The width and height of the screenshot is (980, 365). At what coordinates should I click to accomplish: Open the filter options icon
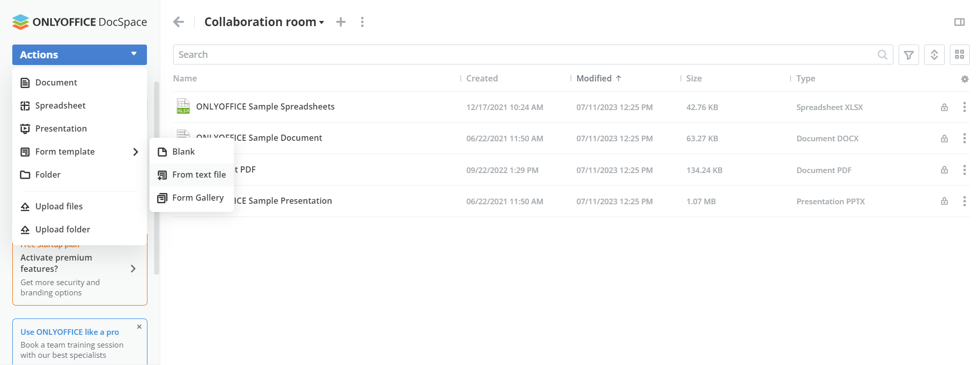tap(908, 55)
